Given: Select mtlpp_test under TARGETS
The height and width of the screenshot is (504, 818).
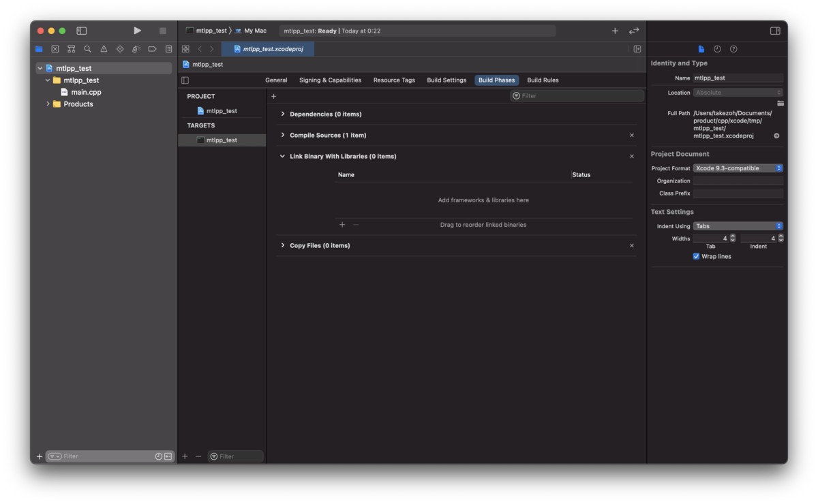Looking at the screenshot, I should point(222,140).
